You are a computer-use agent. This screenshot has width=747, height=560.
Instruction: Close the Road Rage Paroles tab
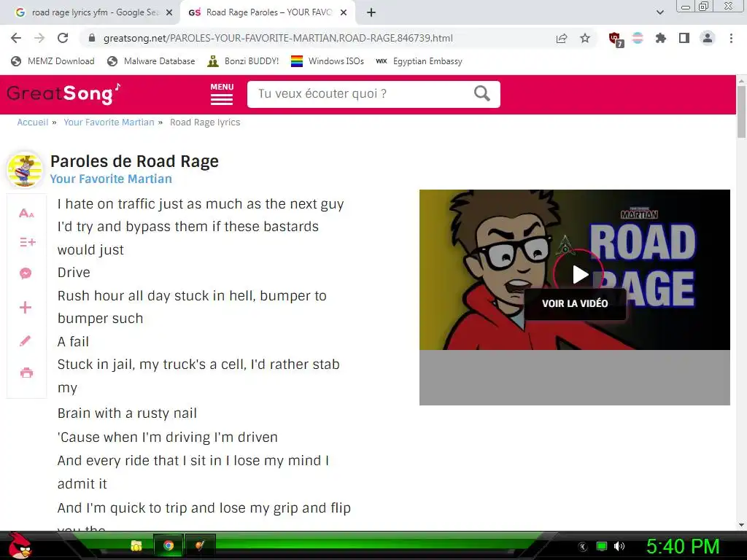344,13
